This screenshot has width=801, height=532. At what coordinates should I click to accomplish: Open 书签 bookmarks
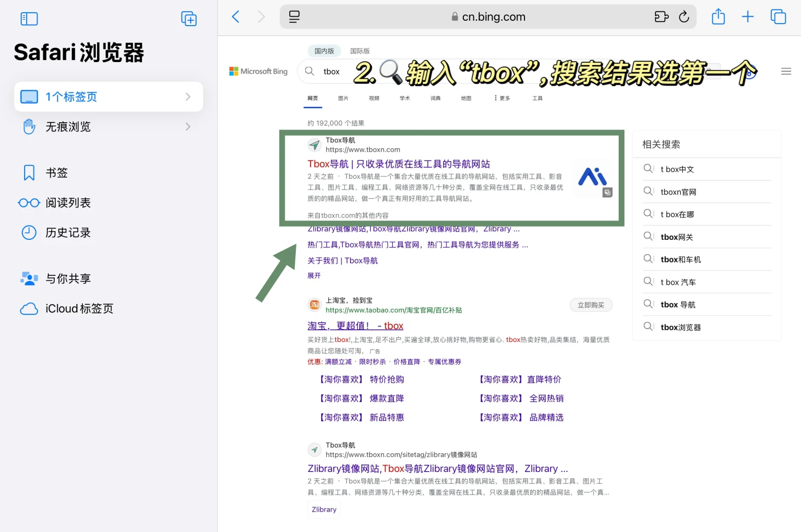pyautogui.click(x=56, y=173)
